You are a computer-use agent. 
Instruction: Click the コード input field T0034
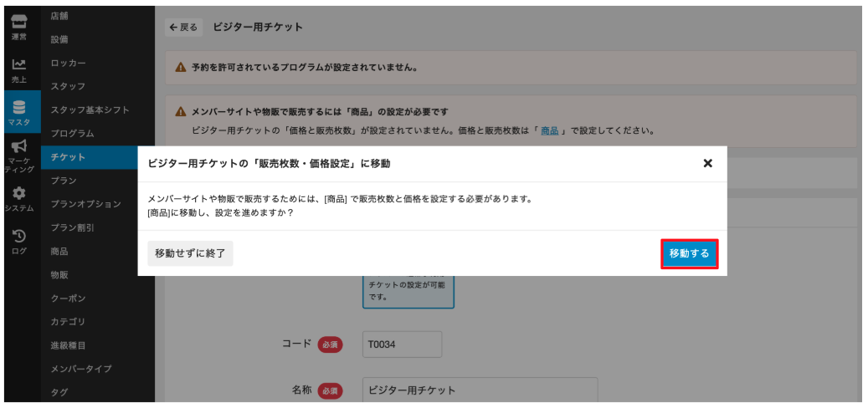(x=402, y=344)
